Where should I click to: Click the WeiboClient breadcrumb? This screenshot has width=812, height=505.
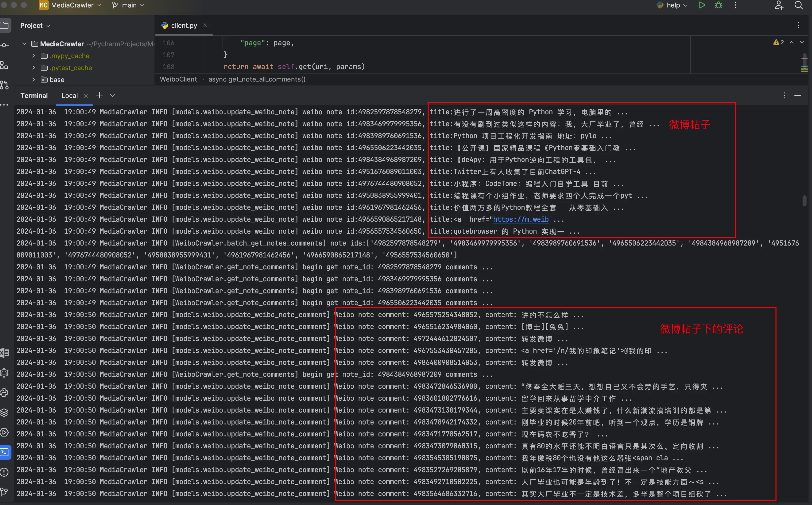click(178, 79)
